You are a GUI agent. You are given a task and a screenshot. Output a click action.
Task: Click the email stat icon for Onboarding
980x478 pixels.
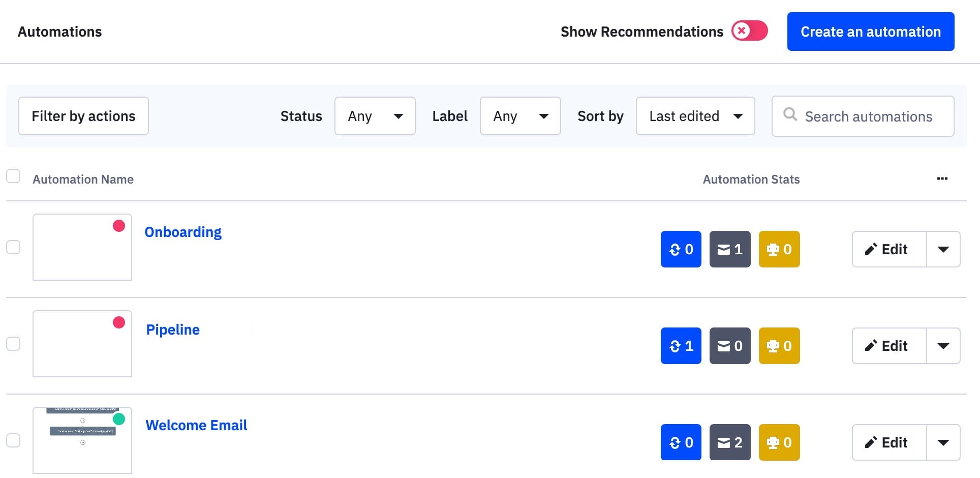[730, 249]
